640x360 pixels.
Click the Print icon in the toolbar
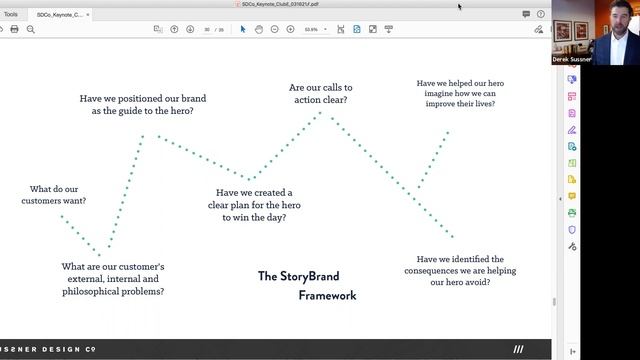click(14, 29)
